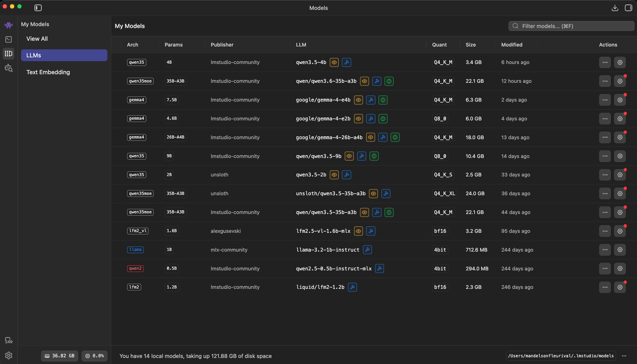The height and width of the screenshot is (364, 637).
Task: Click the system resources icon above the settings gear
Action: [x=9, y=340]
